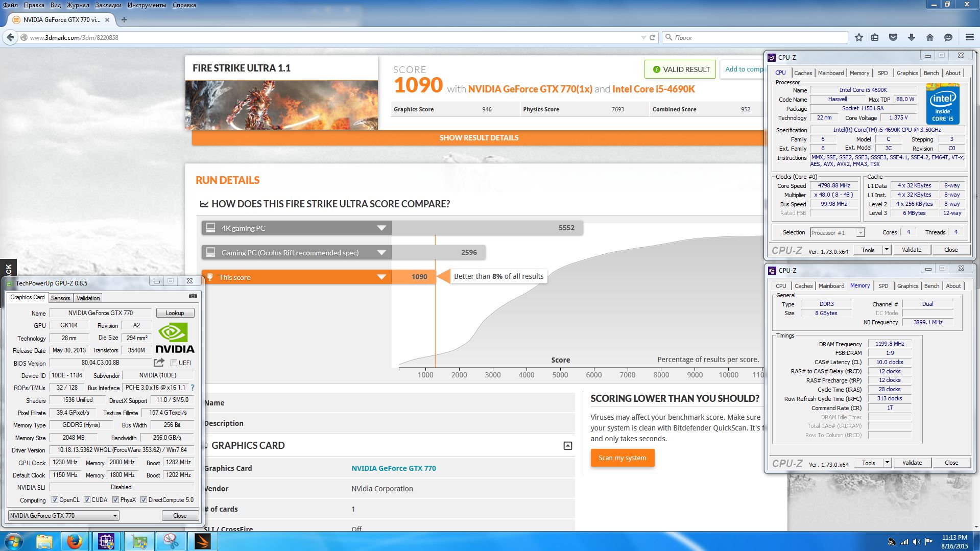
Task: Switch to the Sensors tab in GPU-Z
Action: (60, 298)
